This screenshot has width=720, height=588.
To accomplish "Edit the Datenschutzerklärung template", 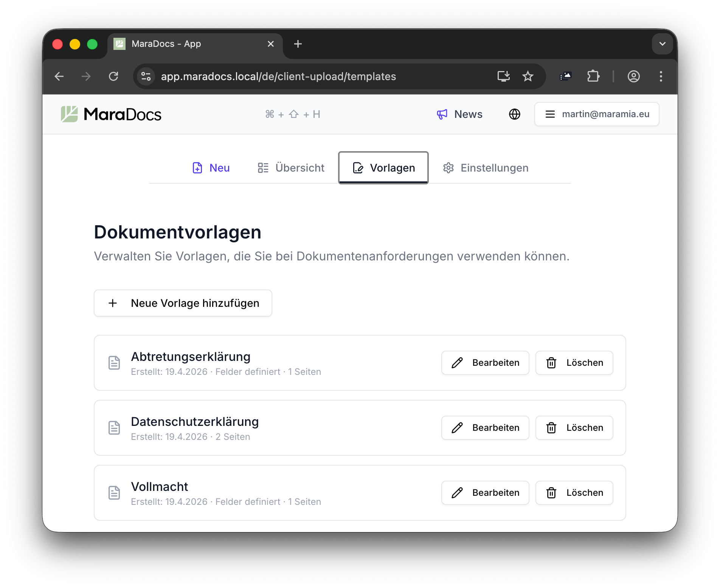I will pos(485,428).
